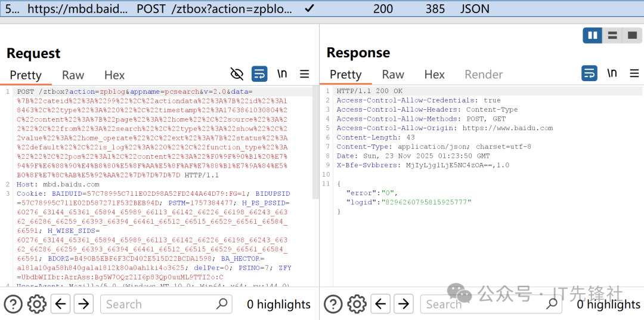Click the BIDUPSID cookie name
Screen dimensions: 644x320
(x=273, y=193)
